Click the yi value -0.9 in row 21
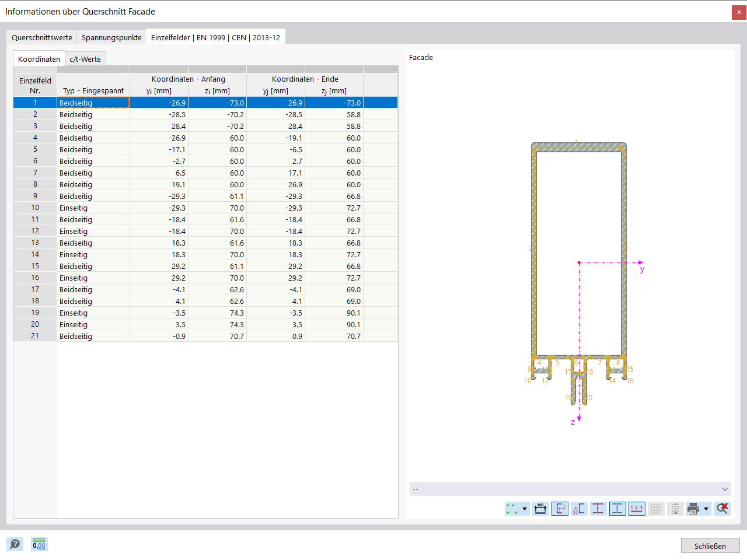The height and width of the screenshot is (560, 747). 159,336
